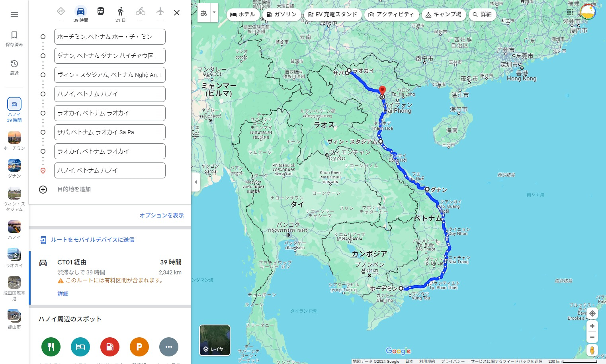Filter map by ガソリン chip
This screenshot has width=606, height=364.
pyautogui.click(x=281, y=15)
